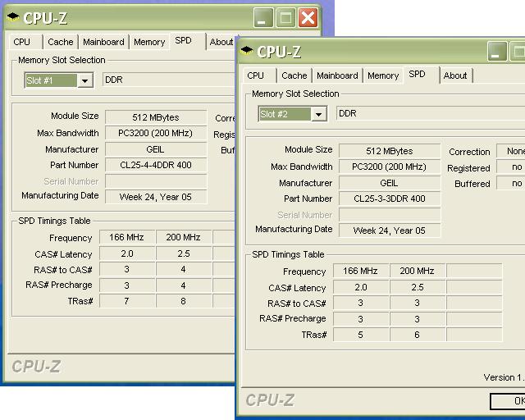This screenshot has width=525, height=420.
Task: Click the Correction value None in Slot #2 window
Action: [x=511, y=151]
